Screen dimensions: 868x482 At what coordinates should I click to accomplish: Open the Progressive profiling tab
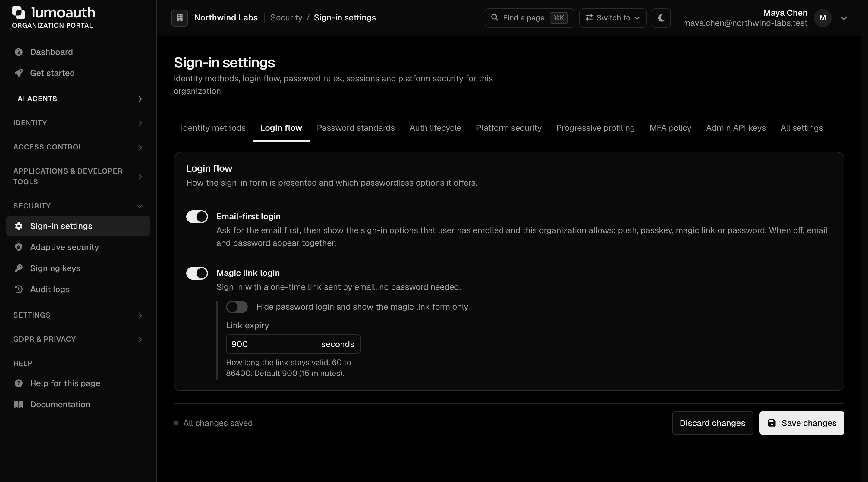pyautogui.click(x=595, y=128)
